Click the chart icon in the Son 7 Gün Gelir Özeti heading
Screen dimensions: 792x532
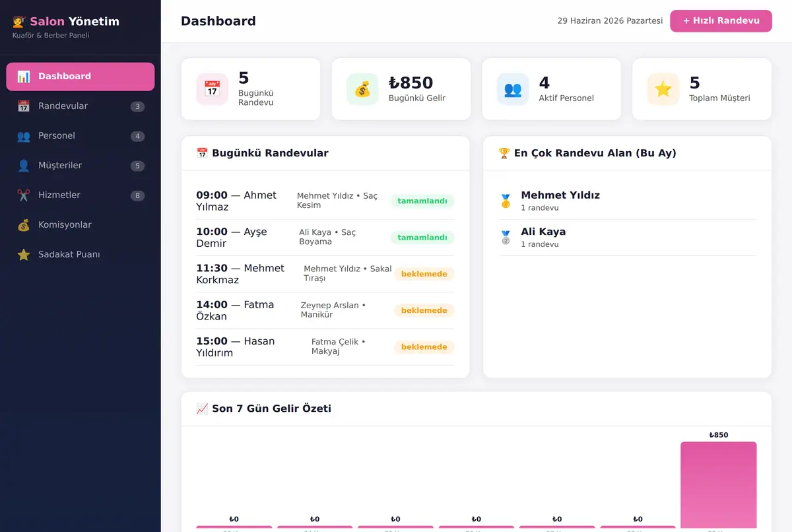point(202,409)
